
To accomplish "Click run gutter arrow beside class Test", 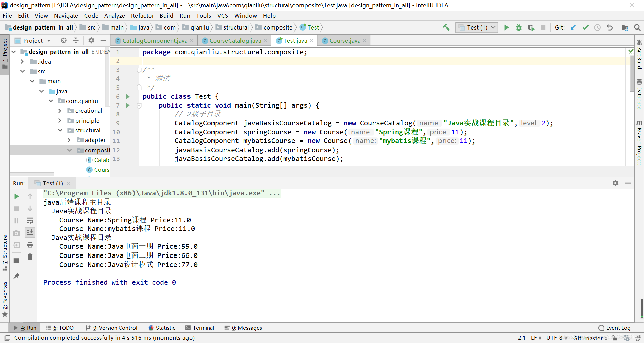I will point(127,97).
